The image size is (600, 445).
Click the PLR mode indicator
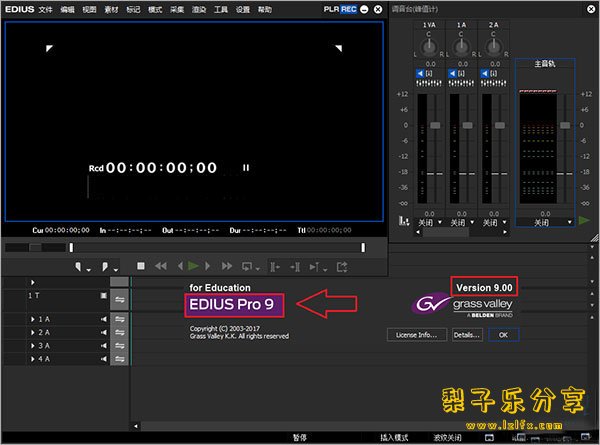[331, 9]
